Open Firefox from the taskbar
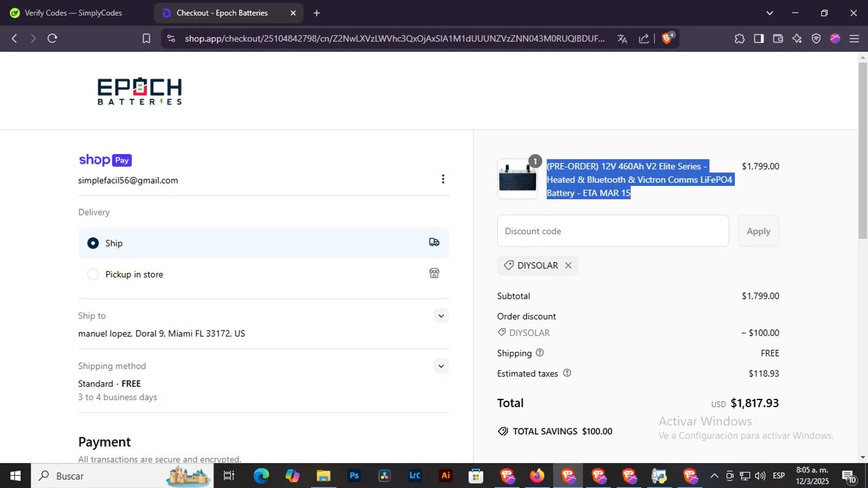 (x=537, y=476)
